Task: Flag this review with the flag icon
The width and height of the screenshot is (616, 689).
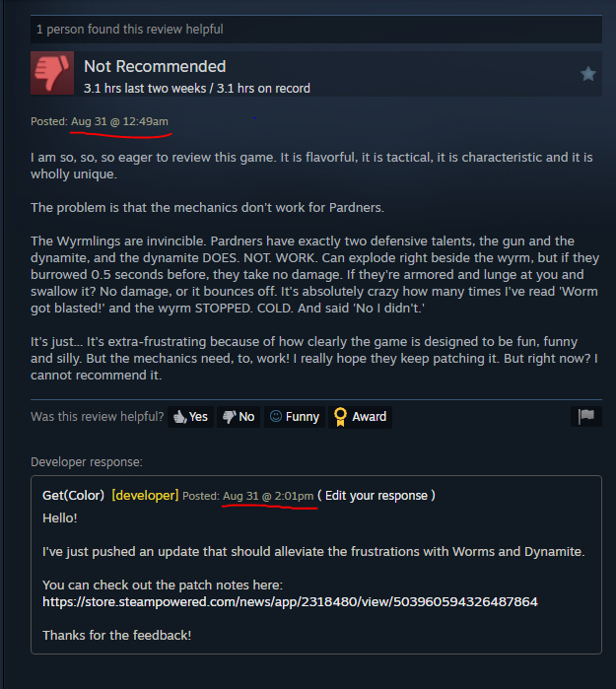Action: pos(586,416)
